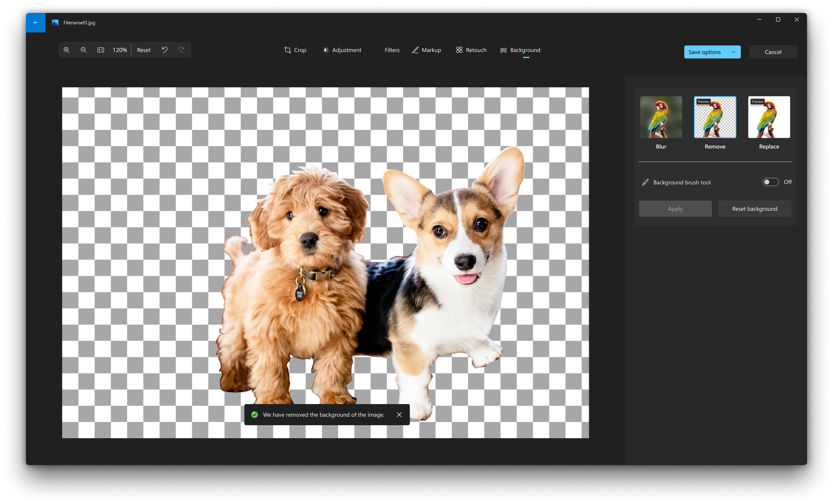The width and height of the screenshot is (833, 504).
Task: Select the Crop tool
Action: tap(295, 50)
